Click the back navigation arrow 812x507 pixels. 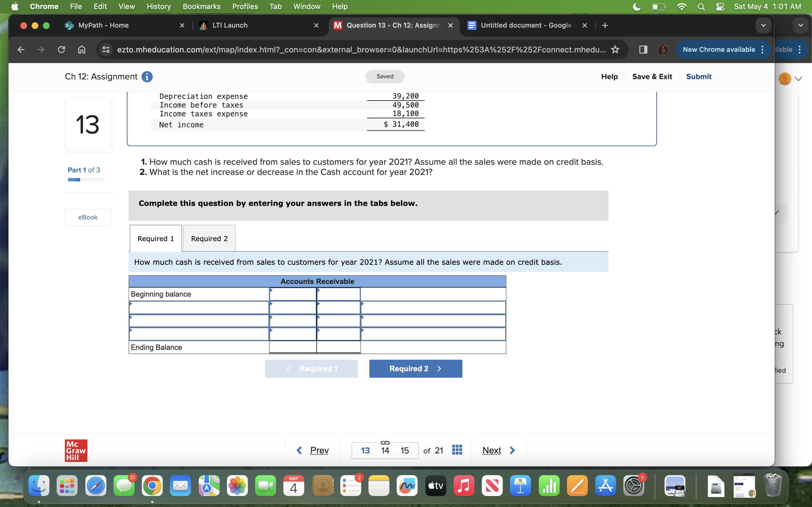[x=21, y=50]
